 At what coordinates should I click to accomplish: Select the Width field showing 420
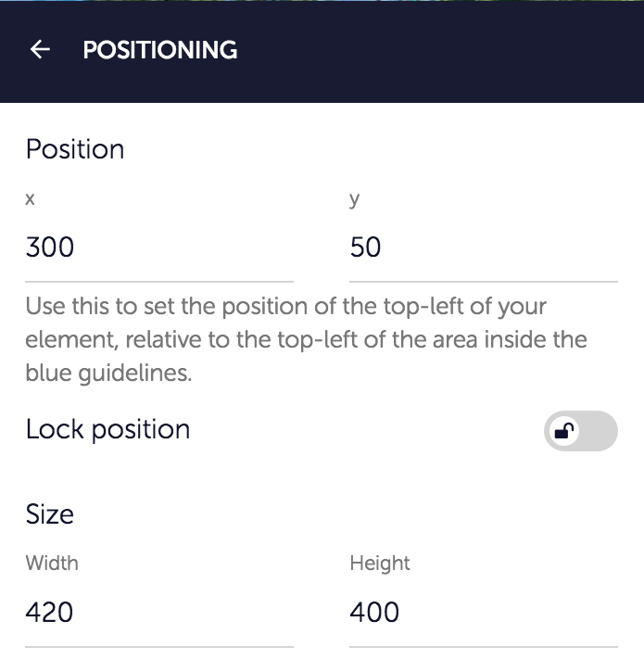tap(158, 613)
